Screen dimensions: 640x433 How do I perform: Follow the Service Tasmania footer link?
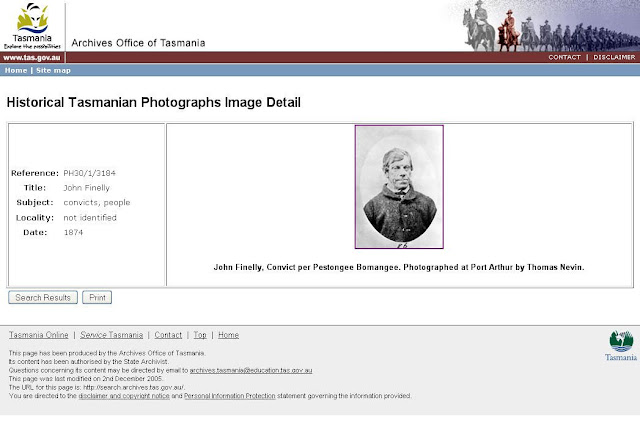[x=111, y=335]
